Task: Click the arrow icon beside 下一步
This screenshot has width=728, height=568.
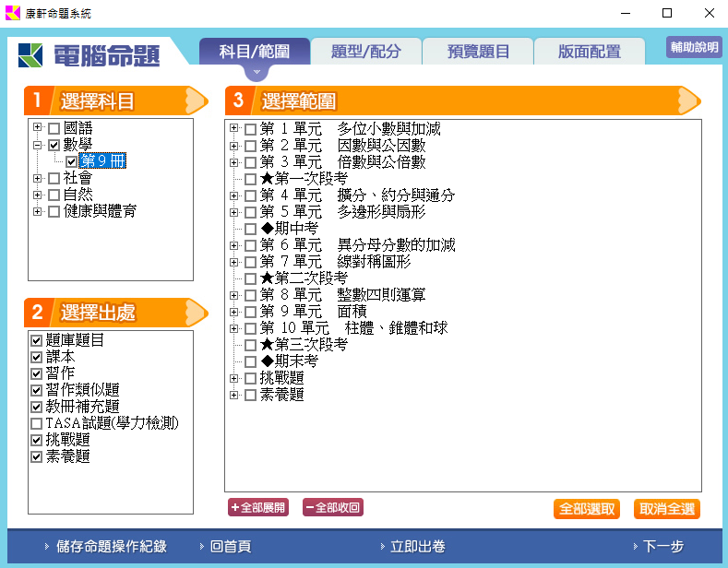Action: coord(634,547)
